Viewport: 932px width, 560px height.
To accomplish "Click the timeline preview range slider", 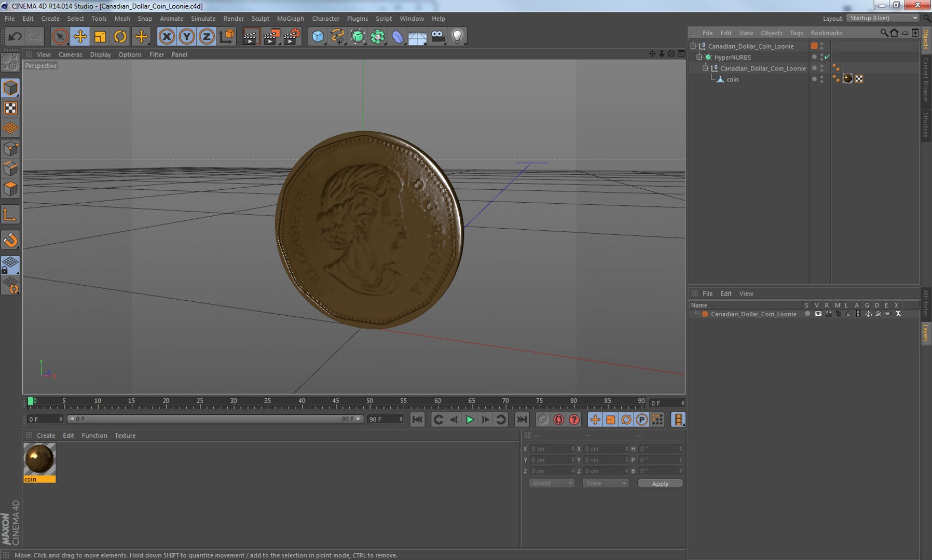I will click(215, 419).
